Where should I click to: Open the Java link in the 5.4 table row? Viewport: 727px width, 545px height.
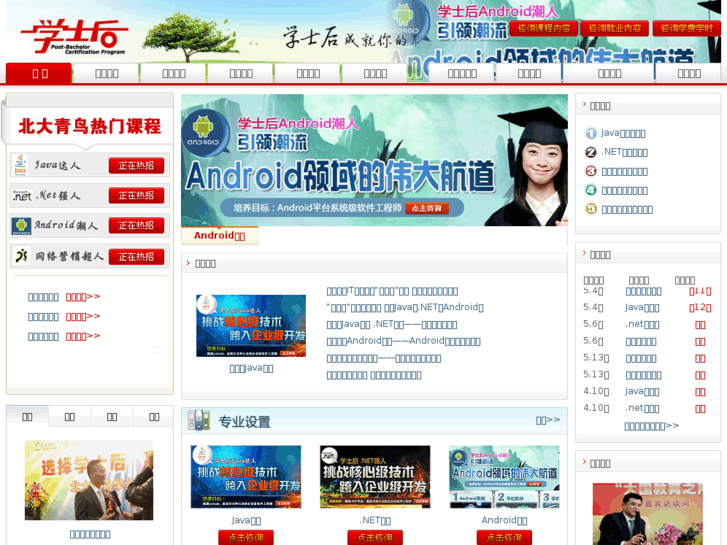coord(642,308)
